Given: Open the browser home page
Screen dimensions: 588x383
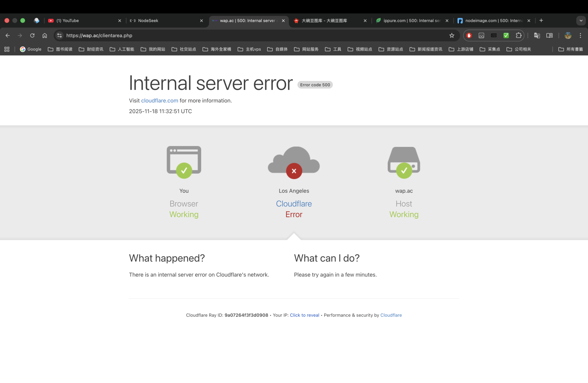Looking at the screenshot, I should click(45, 36).
